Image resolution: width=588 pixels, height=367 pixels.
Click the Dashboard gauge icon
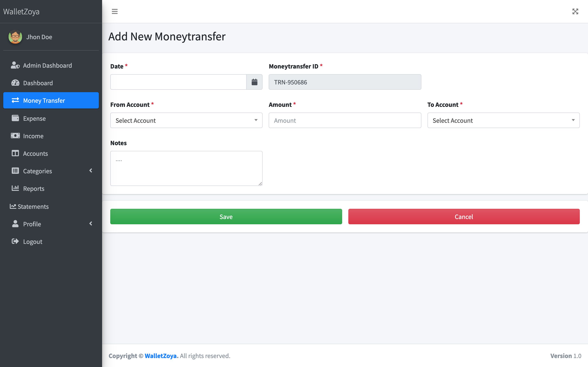tap(15, 83)
